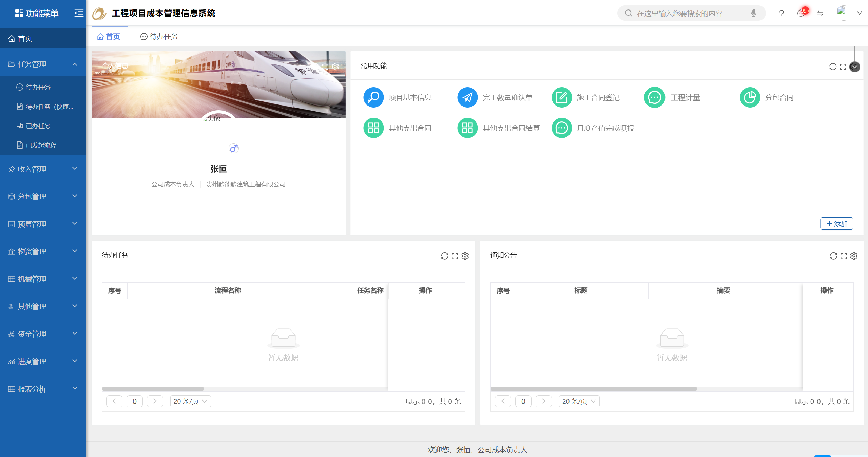
Task: Expand the 预算管理 menu group
Action: [x=43, y=224]
